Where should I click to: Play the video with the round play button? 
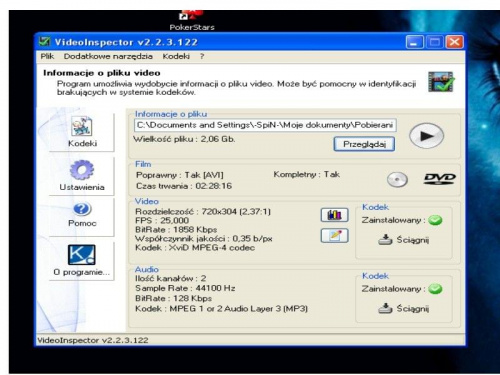point(426,136)
